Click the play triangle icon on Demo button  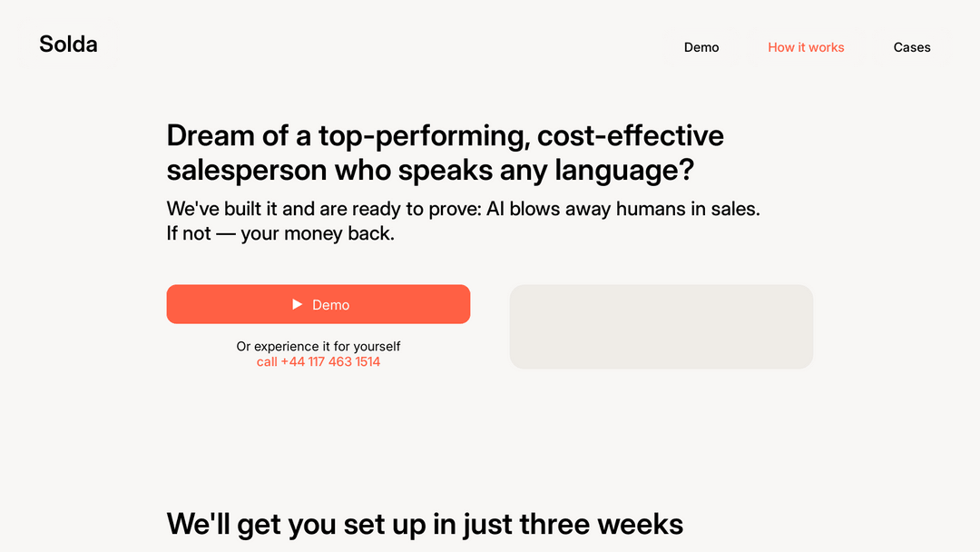[298, 304]
